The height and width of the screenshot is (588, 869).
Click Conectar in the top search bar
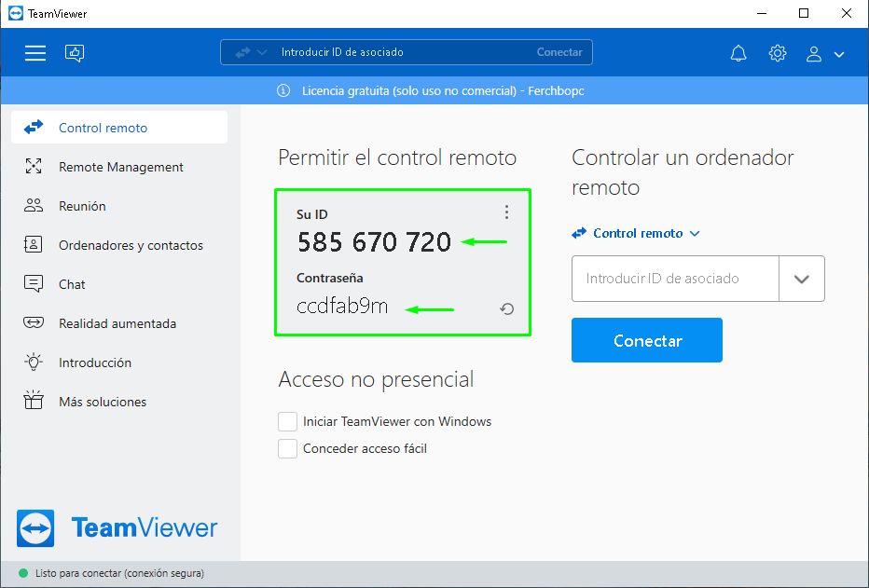click(x=559, y=53)
